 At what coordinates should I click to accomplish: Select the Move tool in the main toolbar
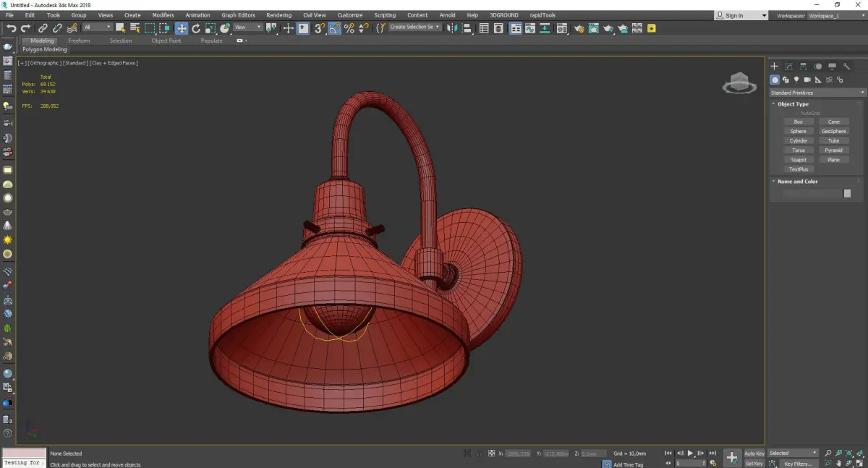tap(182, 28)
